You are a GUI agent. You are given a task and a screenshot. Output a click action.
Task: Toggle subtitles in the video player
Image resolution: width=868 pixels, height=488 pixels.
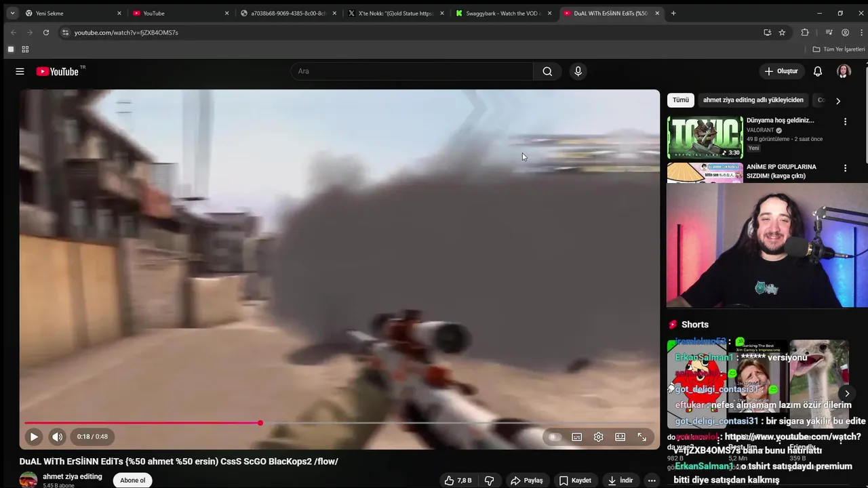tap(576, 437)
